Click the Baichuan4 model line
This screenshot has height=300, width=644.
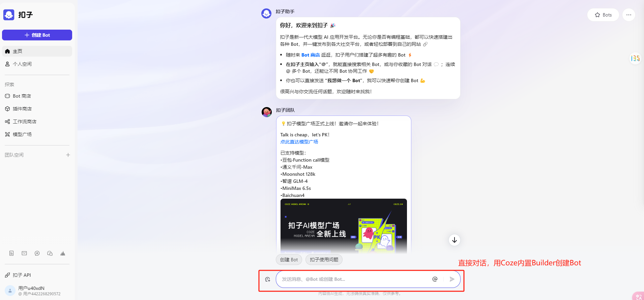(293, 195)
